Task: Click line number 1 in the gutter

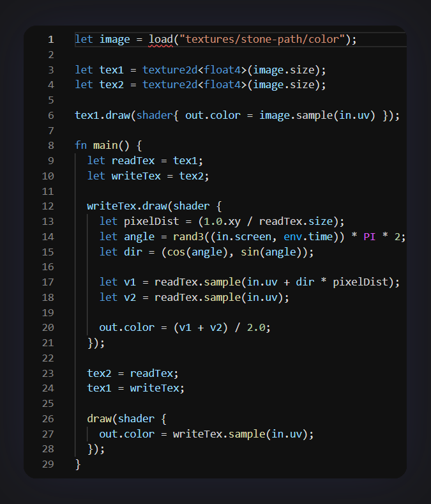Action: click(x=51, y=40)
